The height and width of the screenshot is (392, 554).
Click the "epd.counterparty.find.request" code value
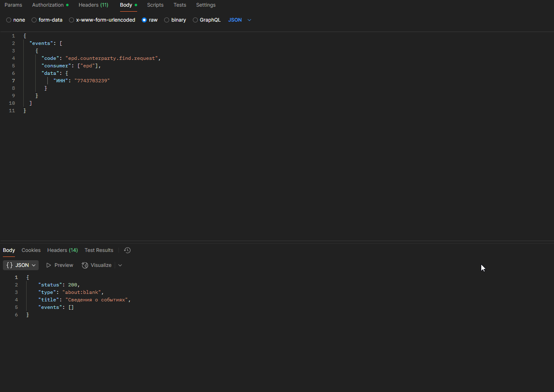tap(111, 58)
